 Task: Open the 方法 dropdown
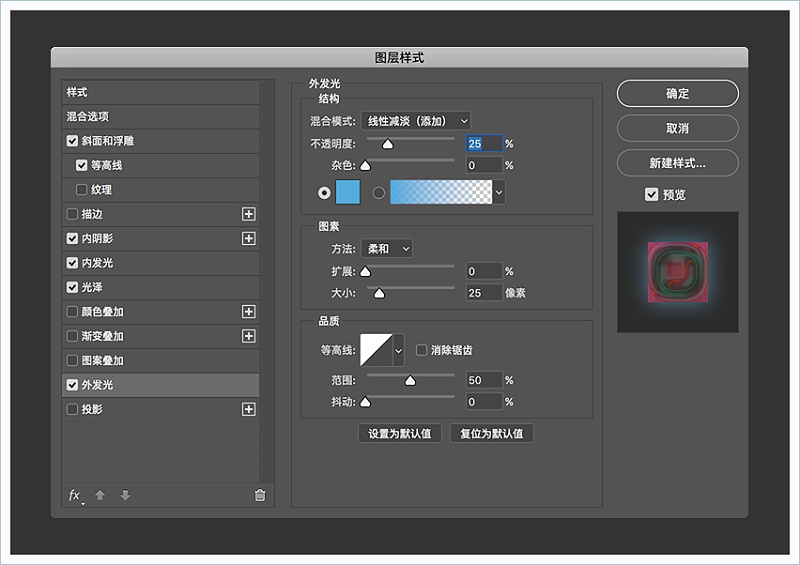386,248
